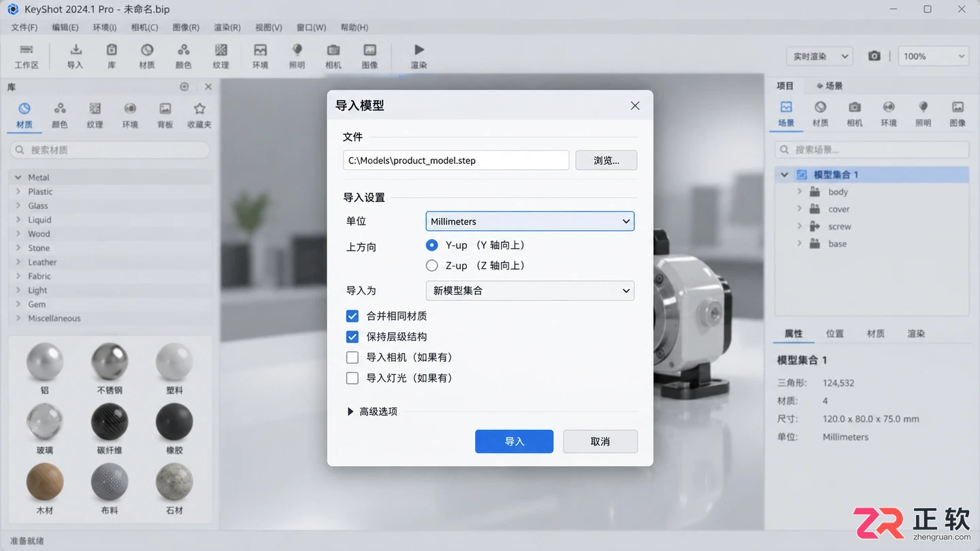Select the 收藏夹 favorites star icon
The height and width of the screenshot is (551, 980).
coord(199,109)
